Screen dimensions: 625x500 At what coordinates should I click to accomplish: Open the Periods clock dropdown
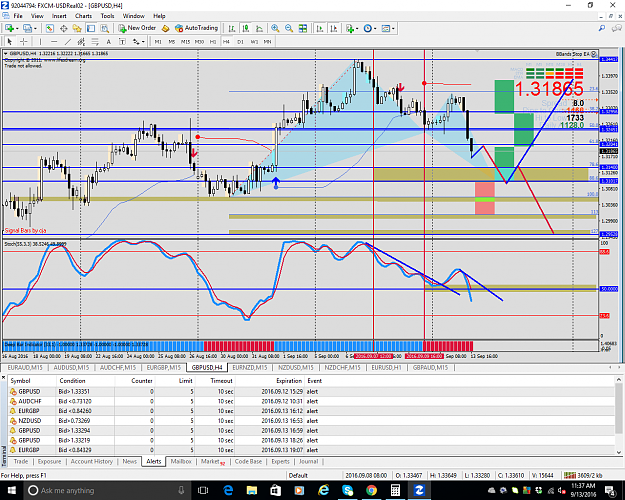click(370, 28)
